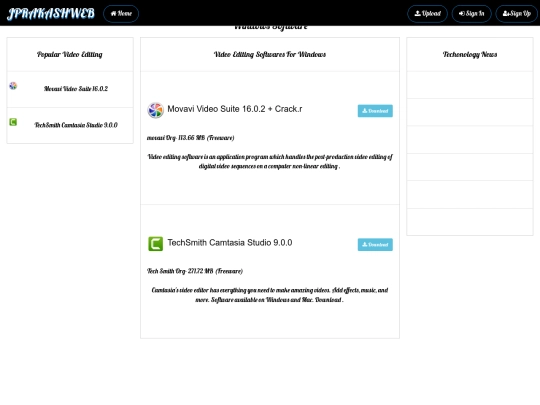Select Camtasia icon in Popular Video Editing sidebar

click(13, 122)
